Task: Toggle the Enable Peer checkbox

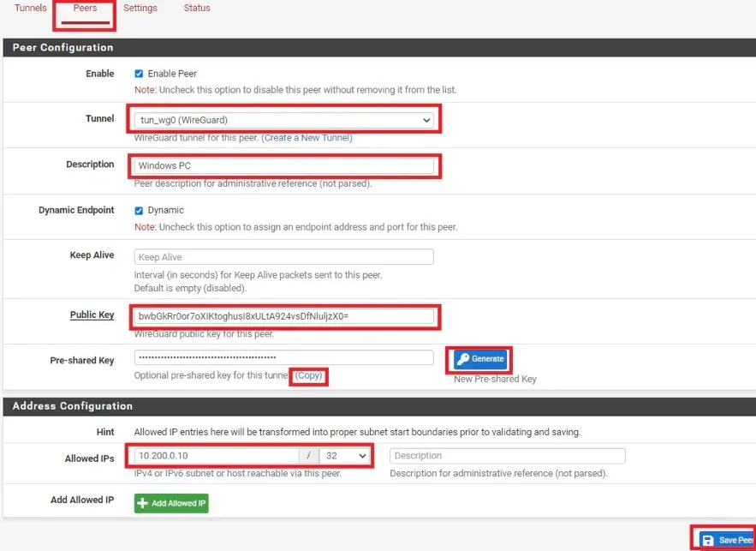Action: click(x=139, y=74)
